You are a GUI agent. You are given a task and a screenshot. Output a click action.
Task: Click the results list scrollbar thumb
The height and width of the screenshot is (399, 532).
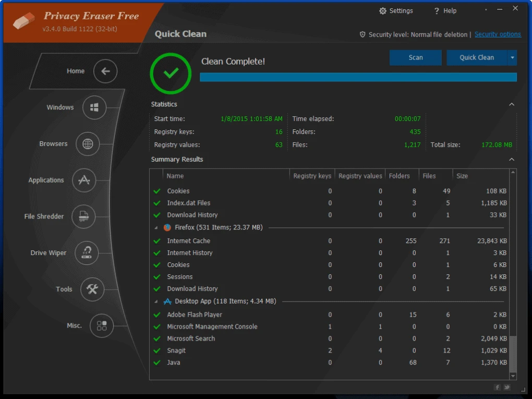coord(513,354)
